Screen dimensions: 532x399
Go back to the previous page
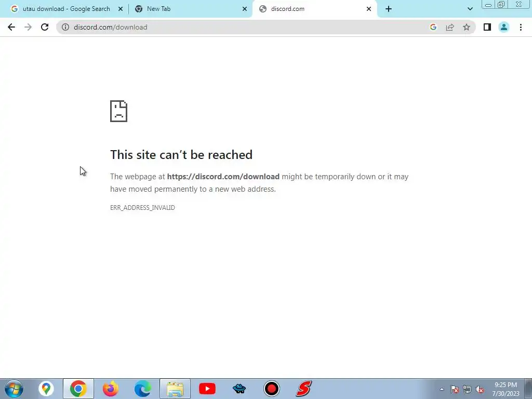tap(11, 27)
